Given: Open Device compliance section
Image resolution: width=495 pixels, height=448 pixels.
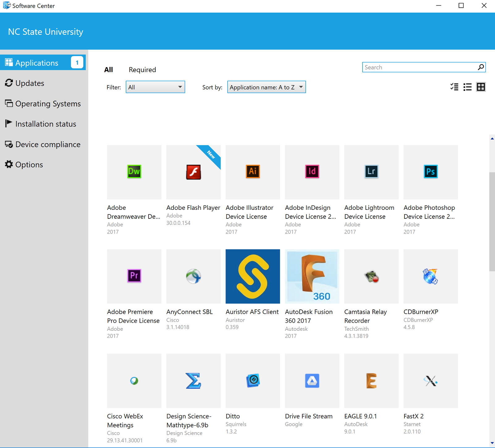Looking at the screenshot, I should click(x=43, y=144).
